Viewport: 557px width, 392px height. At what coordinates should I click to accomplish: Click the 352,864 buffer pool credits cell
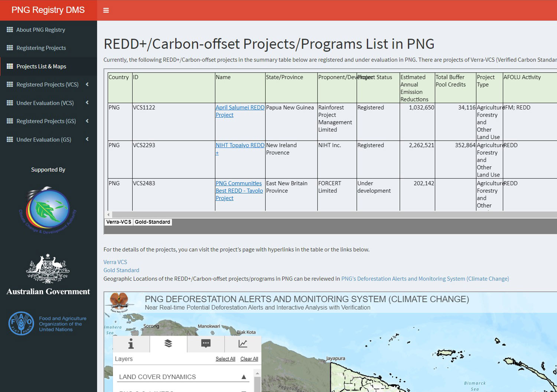tap(455, 160)
